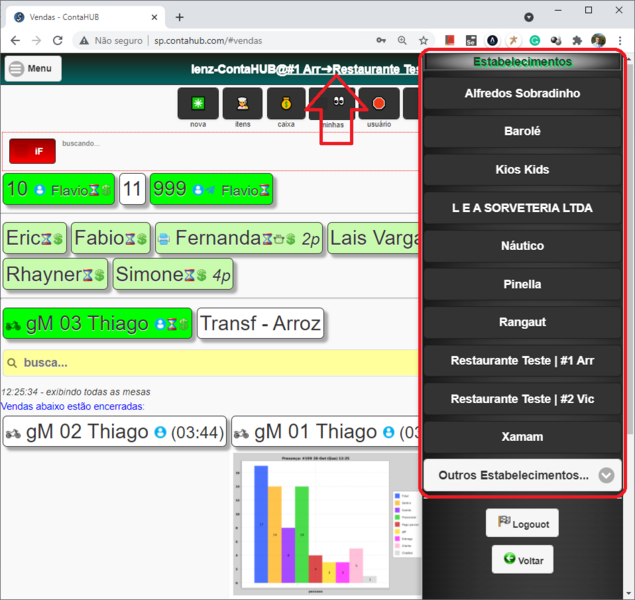This screenshot has width=635, height=600.
Task: Click the usuário red stop icon
Action: pyautogui.click(x=379, y=104)
